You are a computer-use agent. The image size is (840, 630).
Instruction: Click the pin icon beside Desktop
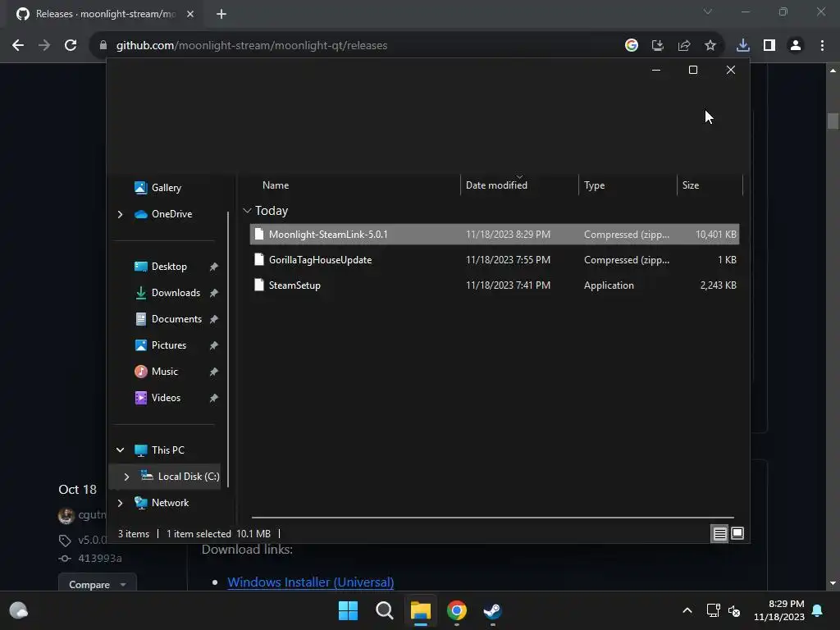click(x=214, y=267)
